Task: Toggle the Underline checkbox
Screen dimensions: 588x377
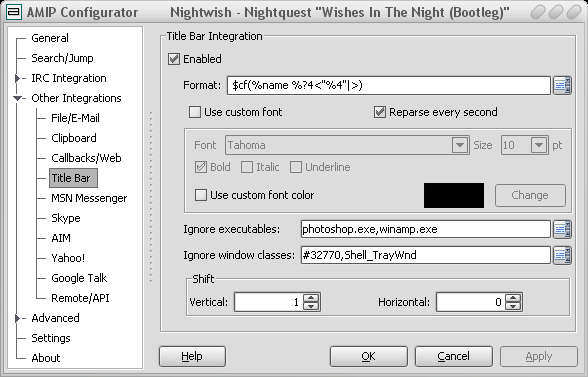Action: point(296,167)
